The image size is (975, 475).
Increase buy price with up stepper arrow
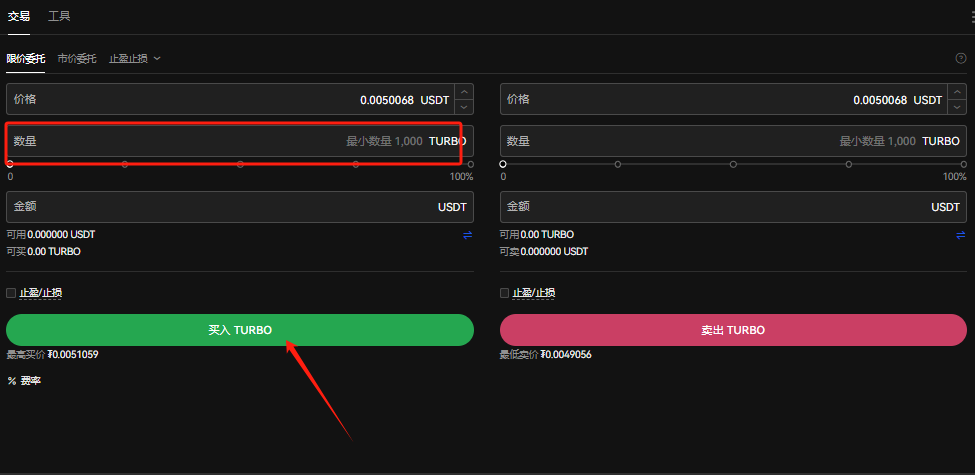(x=464, y=91)
